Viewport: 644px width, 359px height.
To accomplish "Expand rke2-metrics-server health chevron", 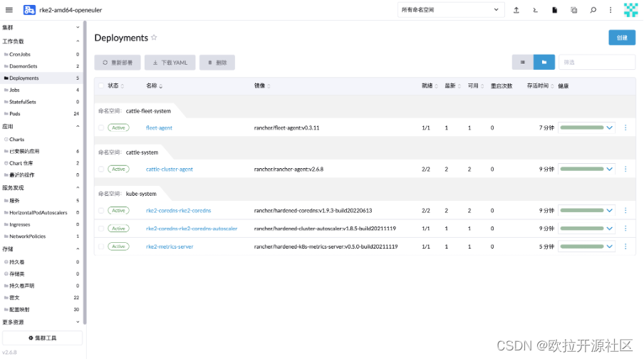I will tap(610, 246).
